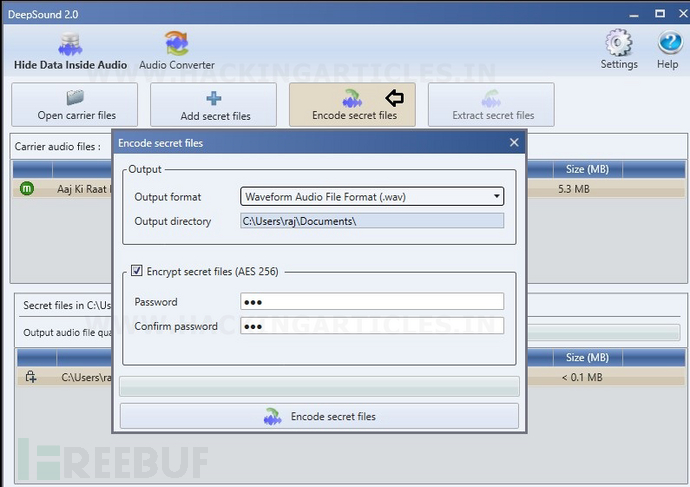690x487 pixels.
Task: Click the Extract secret files button
Action: [x=491, y=105]
